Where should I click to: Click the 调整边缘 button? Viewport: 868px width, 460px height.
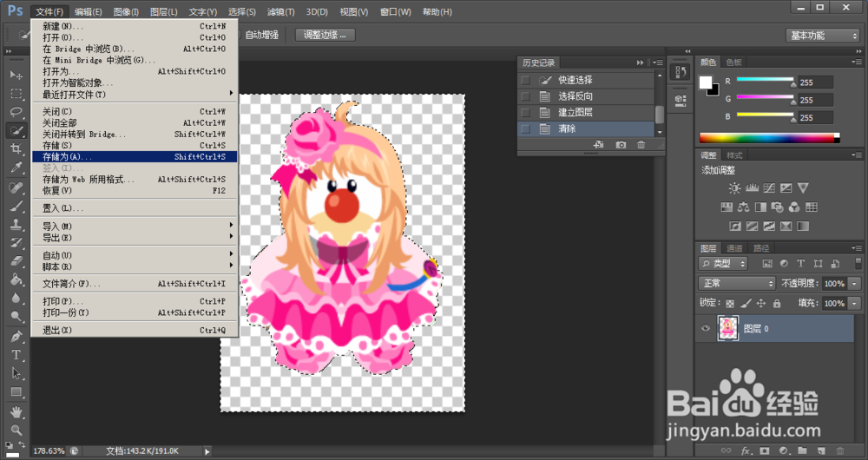click(325, 35)
